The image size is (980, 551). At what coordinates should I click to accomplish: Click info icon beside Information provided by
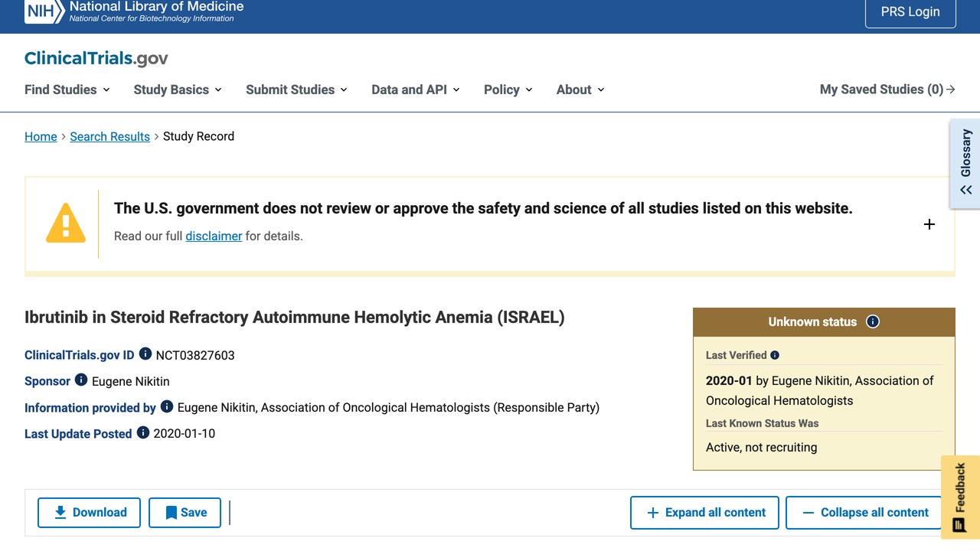point(167,406)
